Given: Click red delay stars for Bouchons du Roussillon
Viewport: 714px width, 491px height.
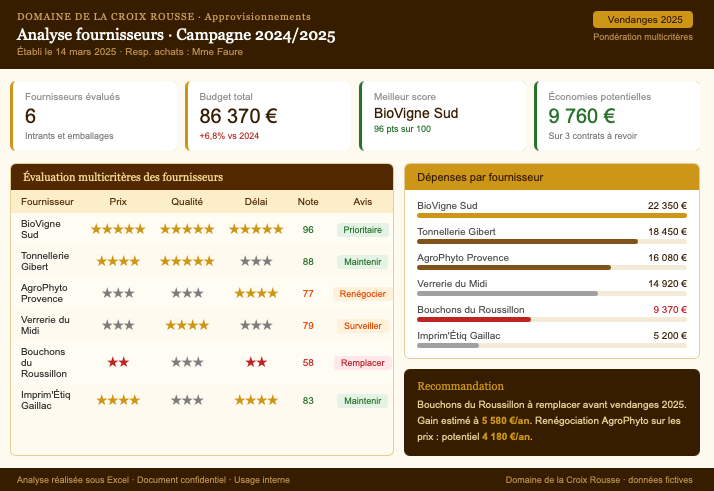Looking at the screenshot, I should point(256,362).
